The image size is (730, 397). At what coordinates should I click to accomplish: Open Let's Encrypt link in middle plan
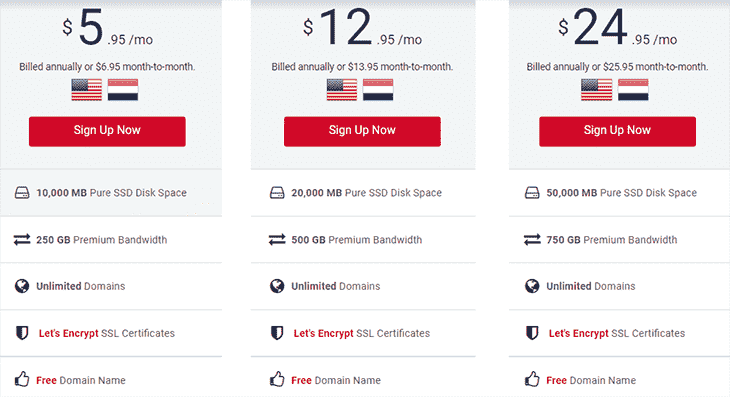pos(324,333)
